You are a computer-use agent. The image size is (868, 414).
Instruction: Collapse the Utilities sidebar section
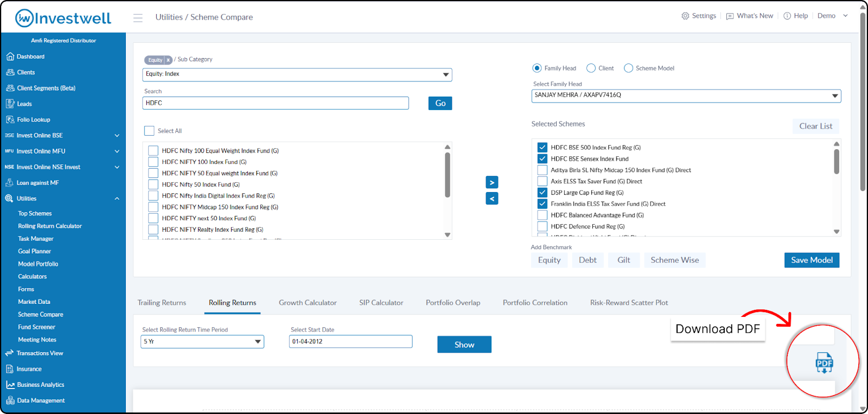(117, 199)
